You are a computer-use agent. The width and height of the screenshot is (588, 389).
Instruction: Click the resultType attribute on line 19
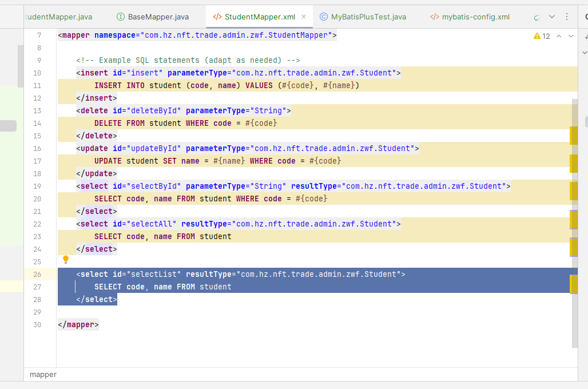(398, 186)
